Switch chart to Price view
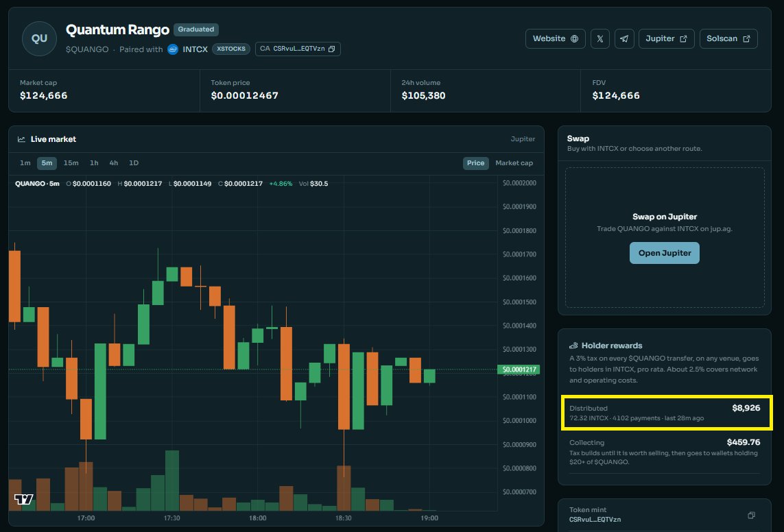Screen dimensions: 784x532 pyautogui.click(x=475, y=163)
